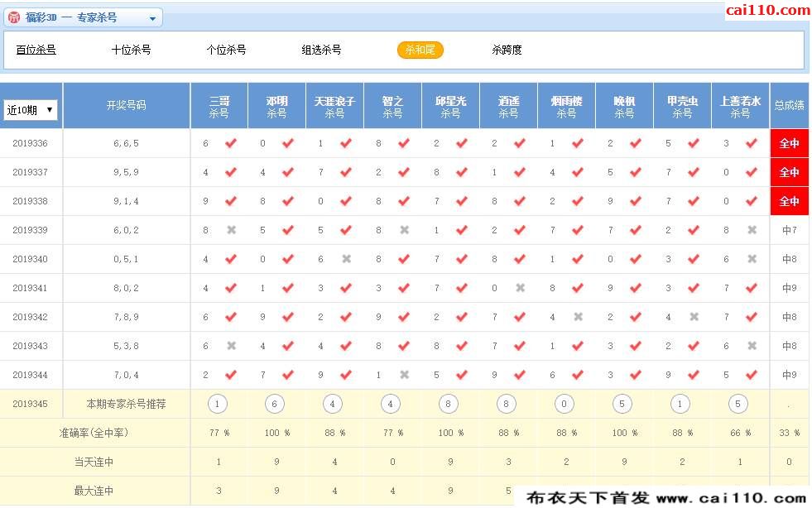Click 全中 badge for issue 2019338

[x=790, y=201]
